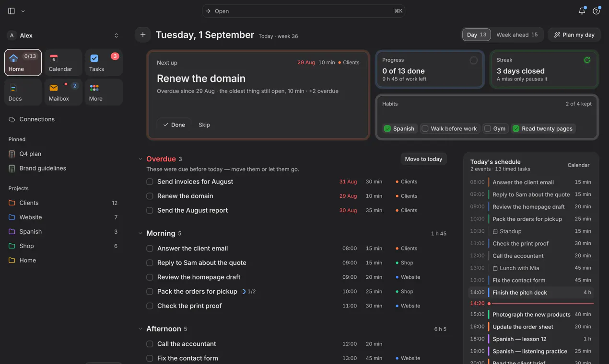Check off Send the August report
Screen dimensions: 609x364
(x=150, y=210)
